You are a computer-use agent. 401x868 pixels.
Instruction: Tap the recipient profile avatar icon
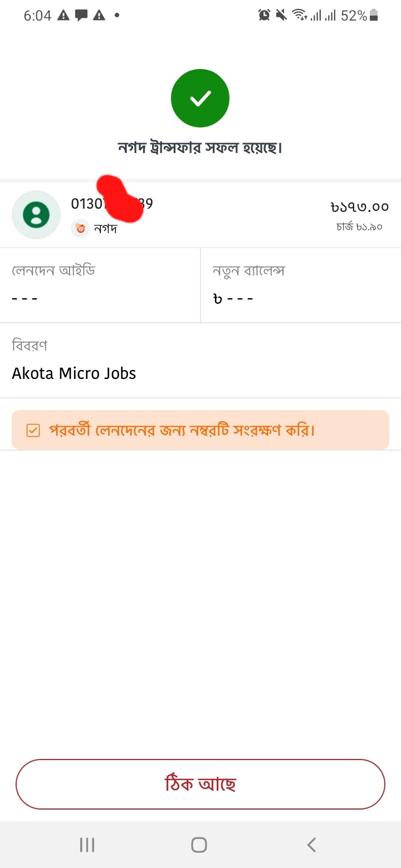coord(36,215)
